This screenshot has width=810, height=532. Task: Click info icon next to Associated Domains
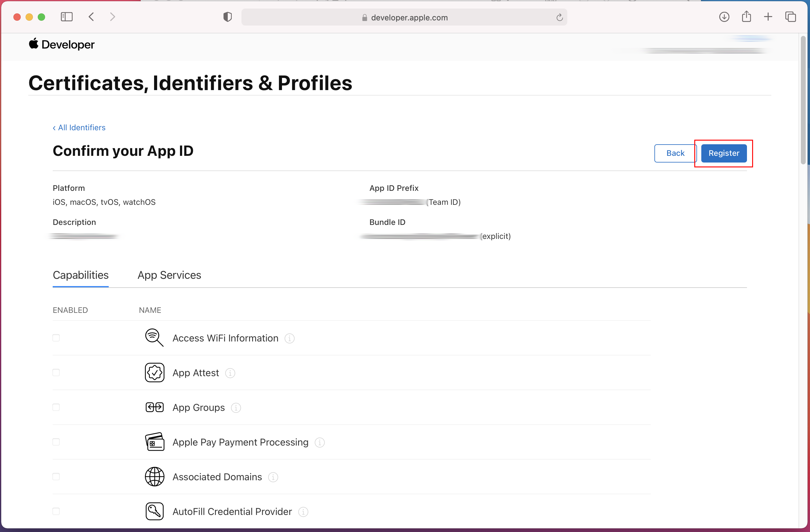click(273, 477)
